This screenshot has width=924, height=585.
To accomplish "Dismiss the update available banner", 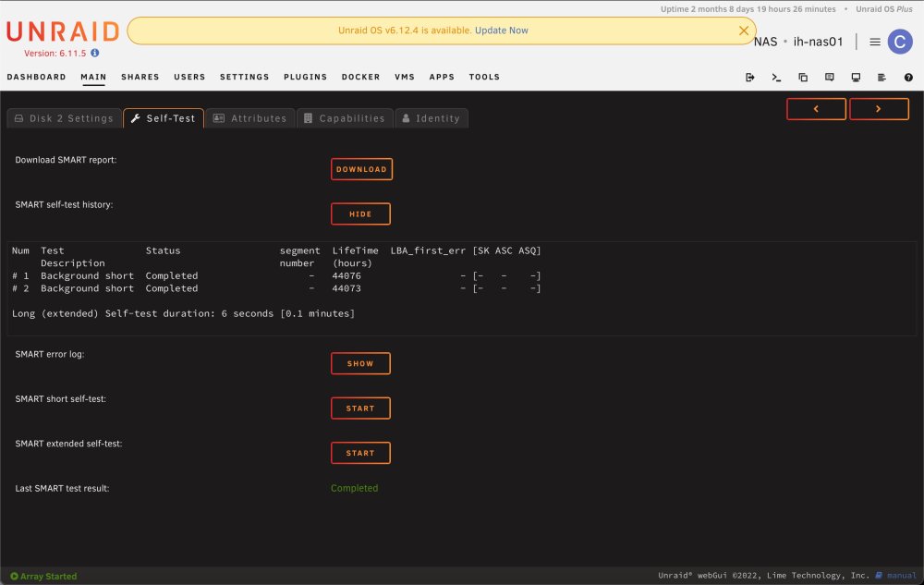I will point(744,30).
